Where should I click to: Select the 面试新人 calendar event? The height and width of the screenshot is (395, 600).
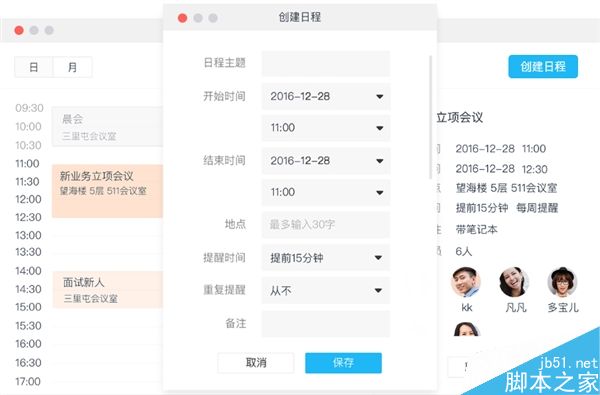coord(108,289)
